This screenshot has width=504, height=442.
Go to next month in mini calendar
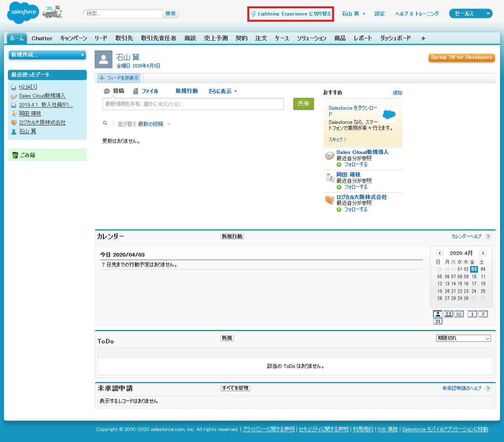[483, 253]
